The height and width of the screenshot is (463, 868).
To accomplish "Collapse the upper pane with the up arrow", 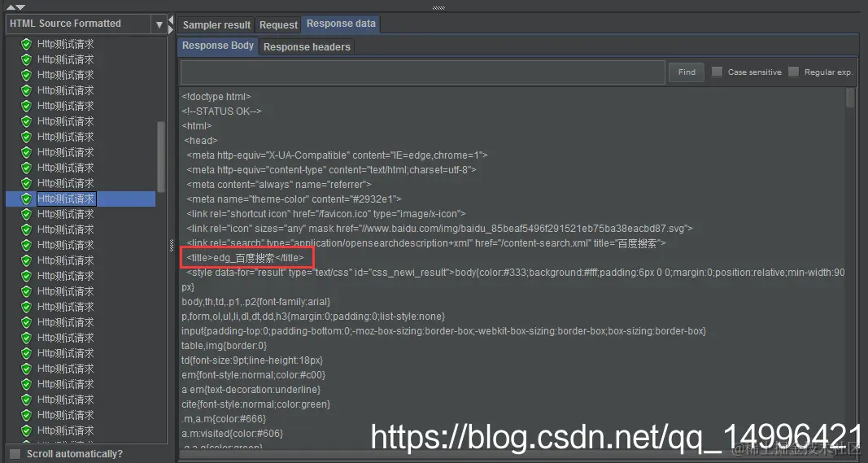I will pos(11,7).
